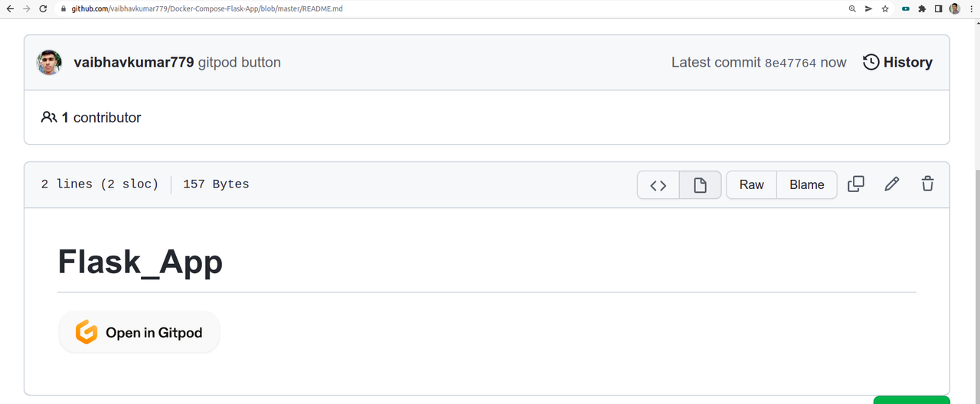Click the contributors people icon
Image resolution: width=980 pixels, height=404 pixels.
pos(49,117)
